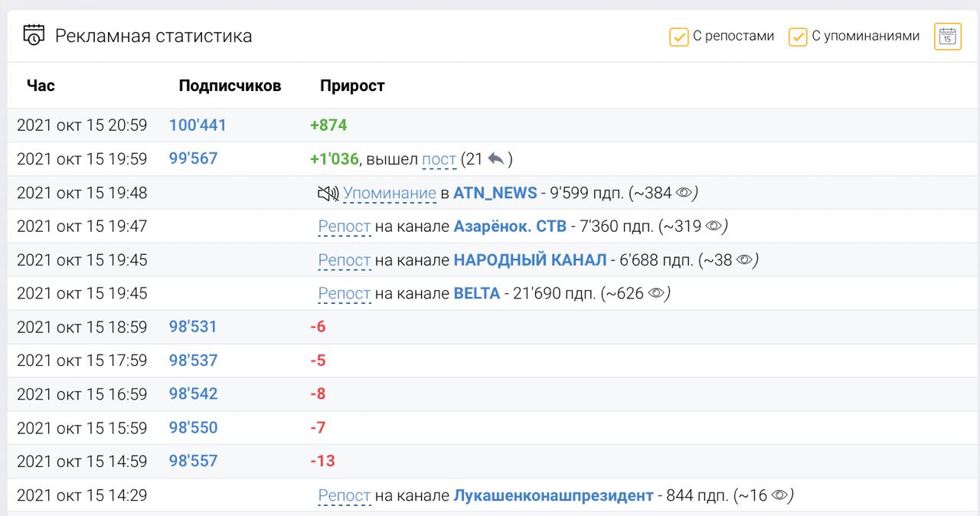
Task: Click the "Подписчиков" column header
Action: [x=230, y=86]
